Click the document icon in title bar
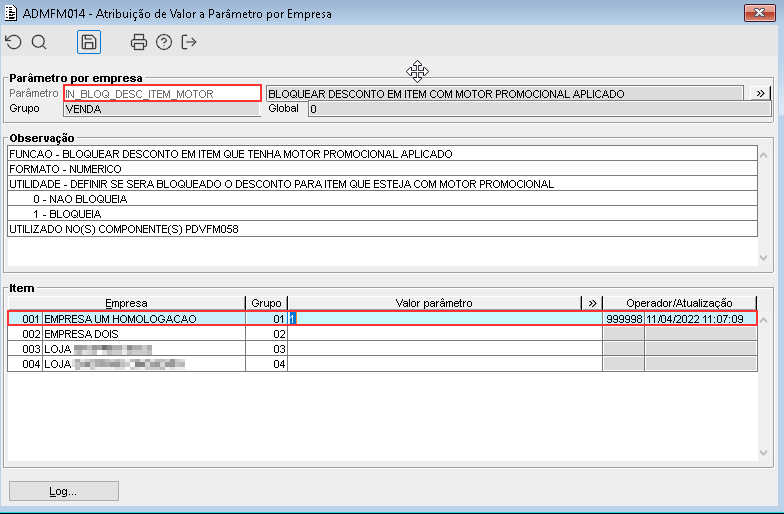Screen dimensions: 784x514 10,13
